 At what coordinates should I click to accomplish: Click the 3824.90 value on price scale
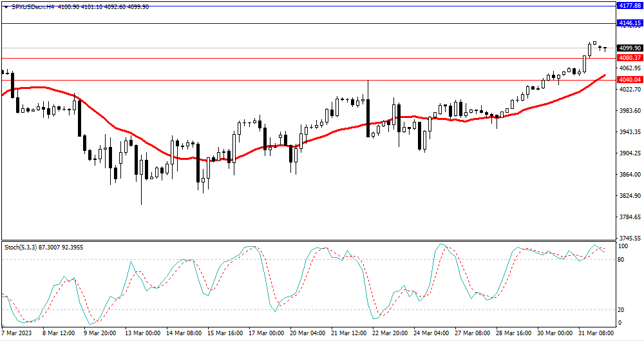pos(630,196)
